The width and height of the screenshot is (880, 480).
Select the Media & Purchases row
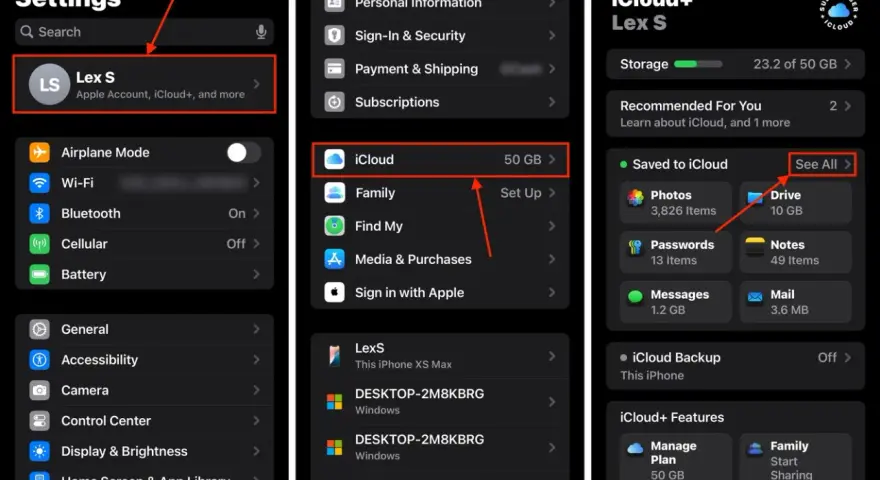tap(440, 259)
